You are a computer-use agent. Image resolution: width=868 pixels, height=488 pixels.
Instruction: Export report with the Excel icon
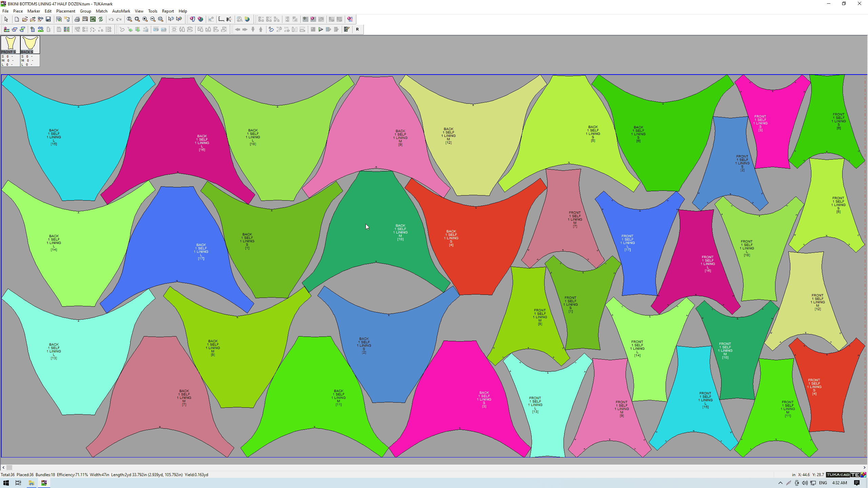[93, 19]
